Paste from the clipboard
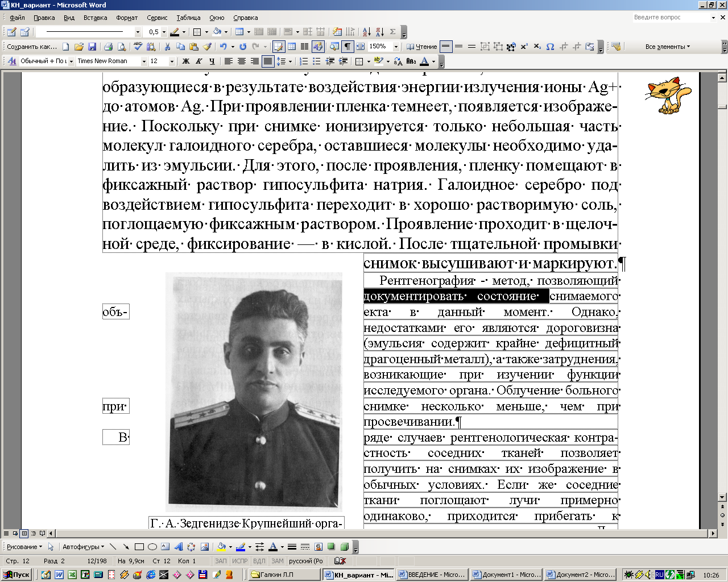The width and height of the screenshot is (728, 582). click(193, 47)
